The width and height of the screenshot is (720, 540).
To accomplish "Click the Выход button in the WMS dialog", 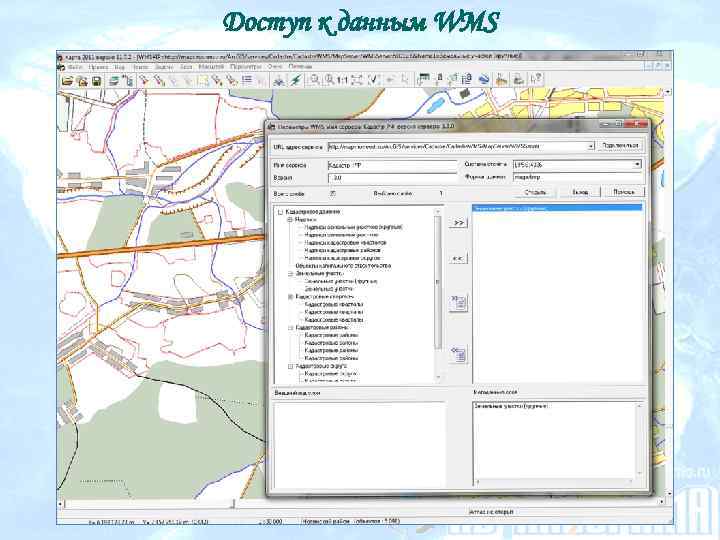I will [580, 192].
